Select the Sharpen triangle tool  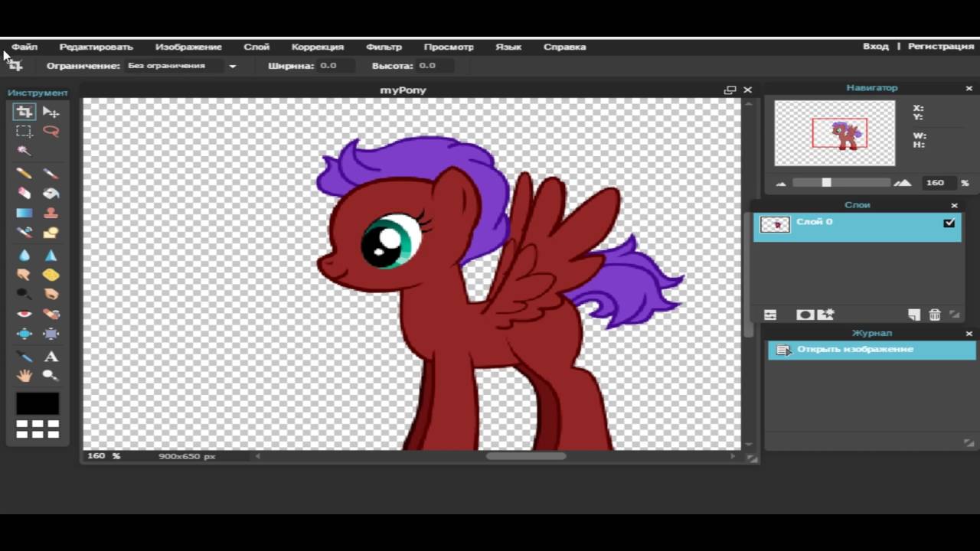(x=51, y=255)
